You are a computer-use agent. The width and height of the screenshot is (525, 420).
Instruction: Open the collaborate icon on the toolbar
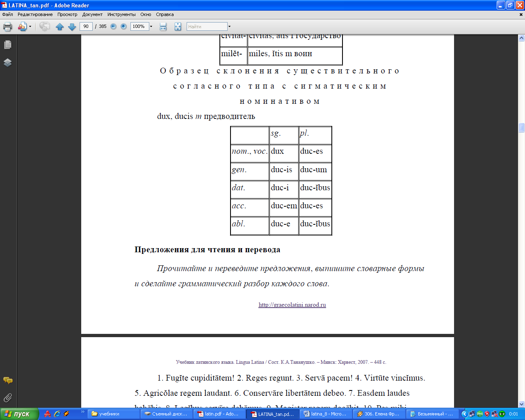pyautogui.click(x=22, y=27)
